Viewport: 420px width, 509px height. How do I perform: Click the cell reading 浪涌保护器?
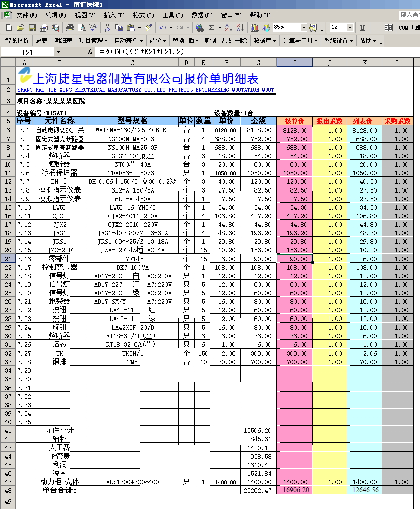(x=59, y=173)
